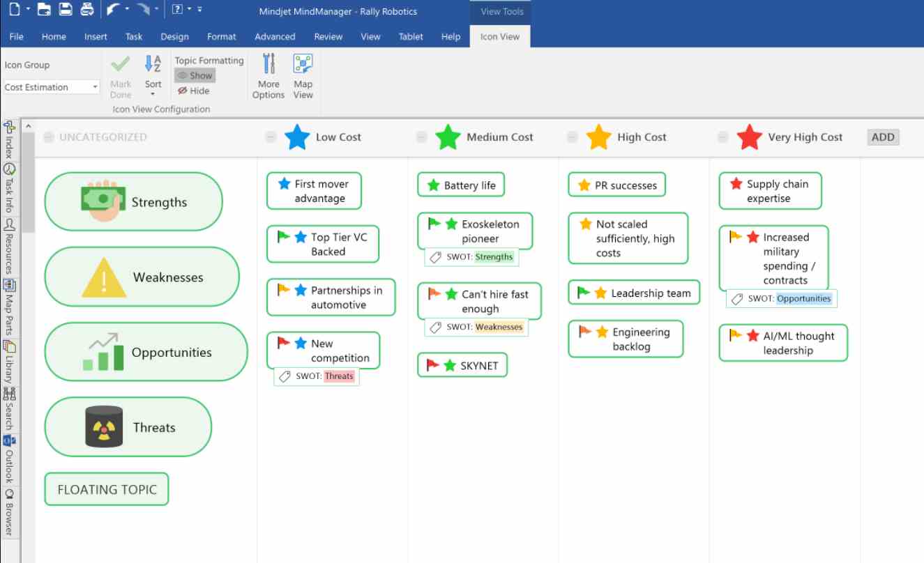Click the Save disk icon
The image size is (924, 563).
[x=66, y=9]
